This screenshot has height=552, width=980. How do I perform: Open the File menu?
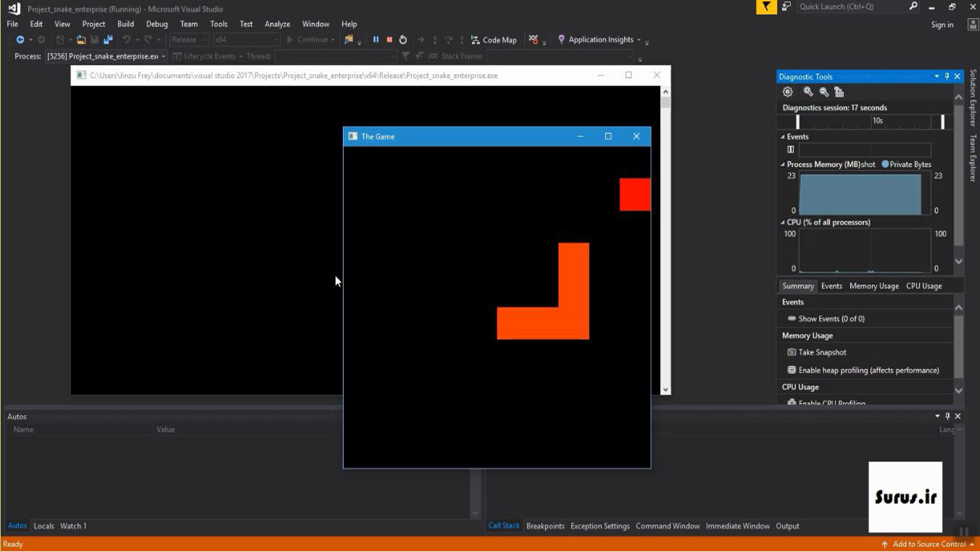(x=12, y=24)
